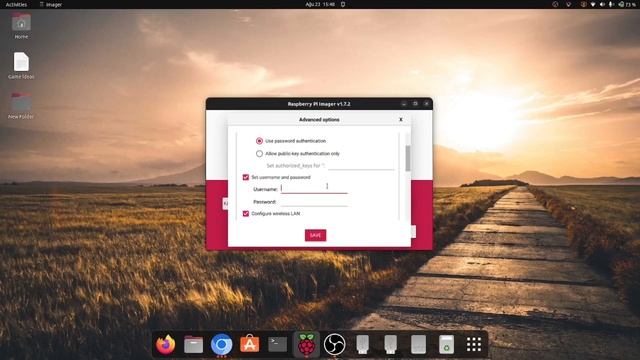Open the Chromium browser dock icon
The image size is (640, 360).
[222, 344]
